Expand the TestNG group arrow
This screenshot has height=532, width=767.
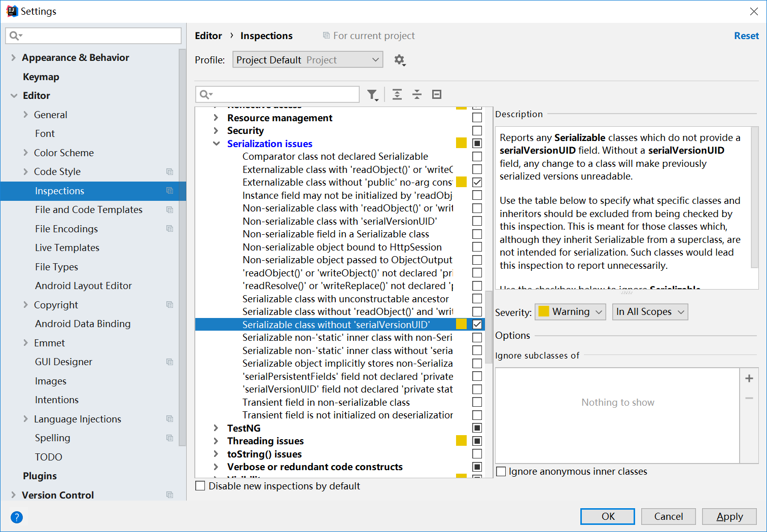click(216, 428)
